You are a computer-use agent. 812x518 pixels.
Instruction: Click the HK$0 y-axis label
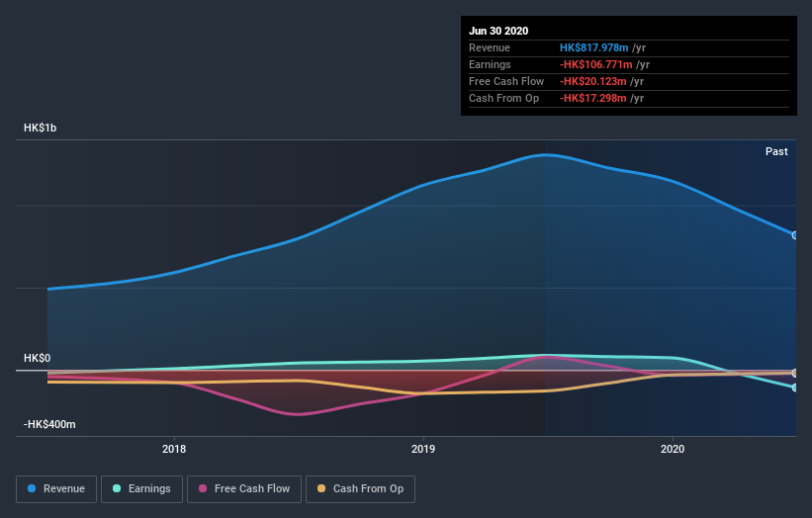(x=38, y=358)
